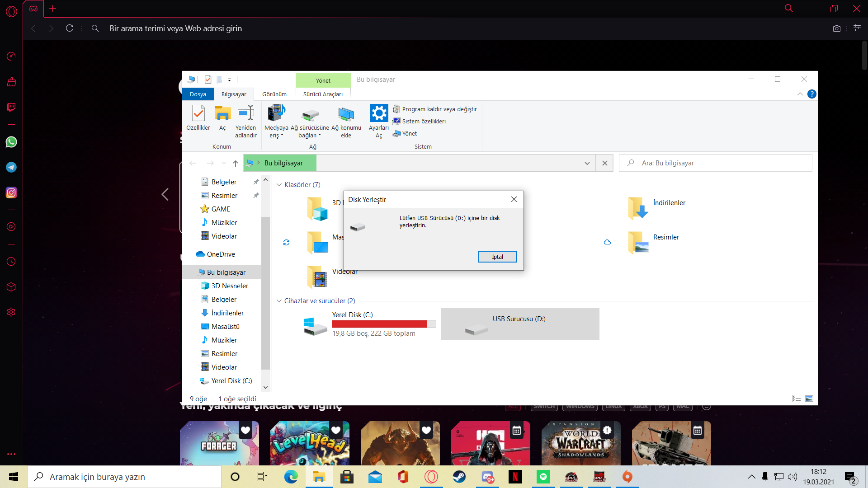Viewport: 868px width, 488px height.
Task: Click Yerel Disk (C:) usage bar
Action: click(x=383, y=324)
